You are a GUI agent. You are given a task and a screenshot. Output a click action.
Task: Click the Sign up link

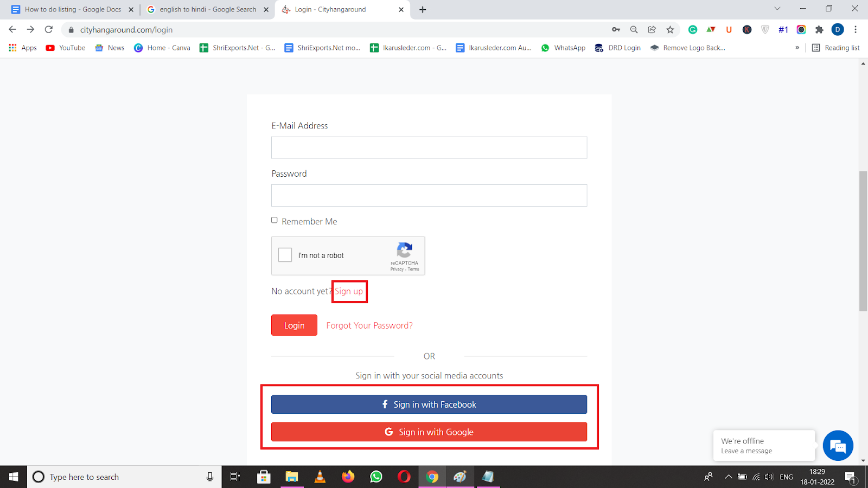(x=349, y=291)
